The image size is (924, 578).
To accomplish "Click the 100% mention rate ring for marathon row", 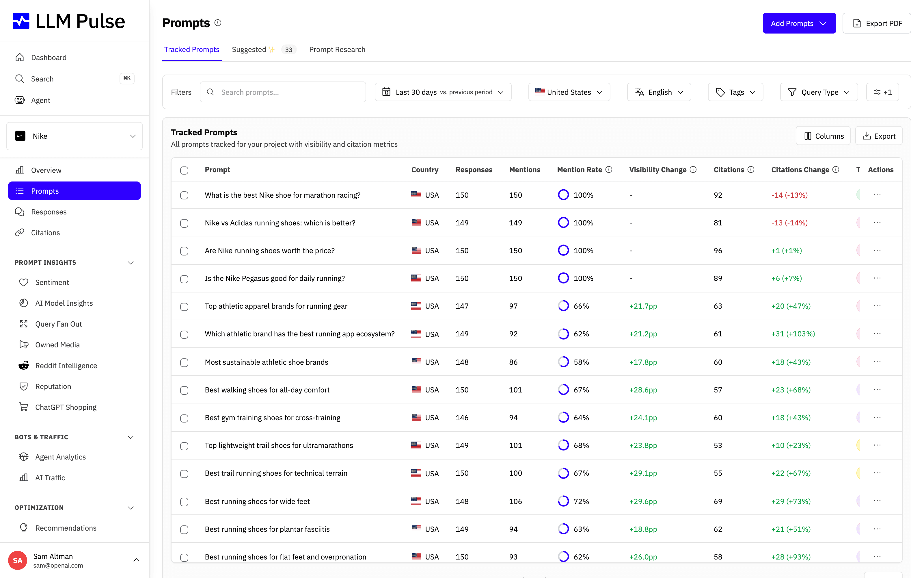I will click(563, 194).
